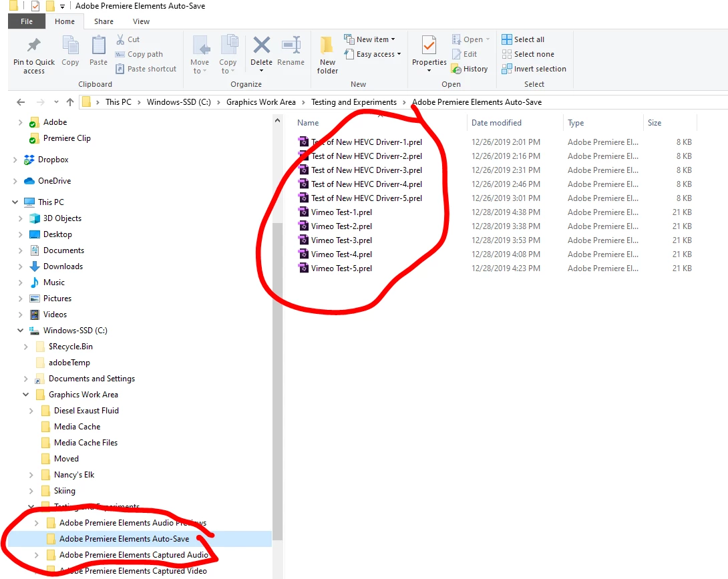Select Downloads folder in tree
This screenshot has height=579, width=728.
[x=56, y=266]
